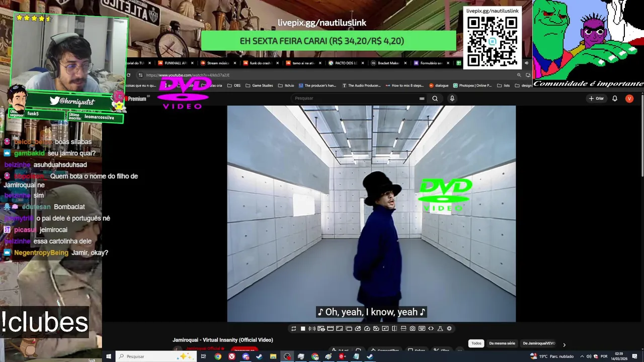Viewport: 644px width, 362px height.
Task: Click the code brackets icon in the player toolbar
Action: (431, 329)
